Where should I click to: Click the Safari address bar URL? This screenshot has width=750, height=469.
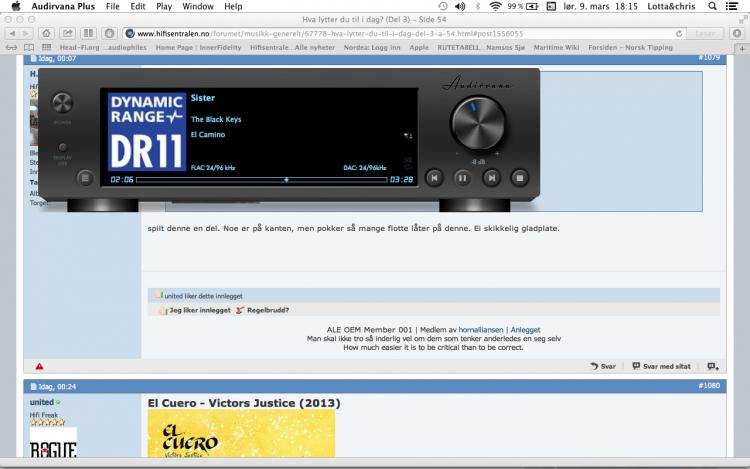click(x=330, y=34)
